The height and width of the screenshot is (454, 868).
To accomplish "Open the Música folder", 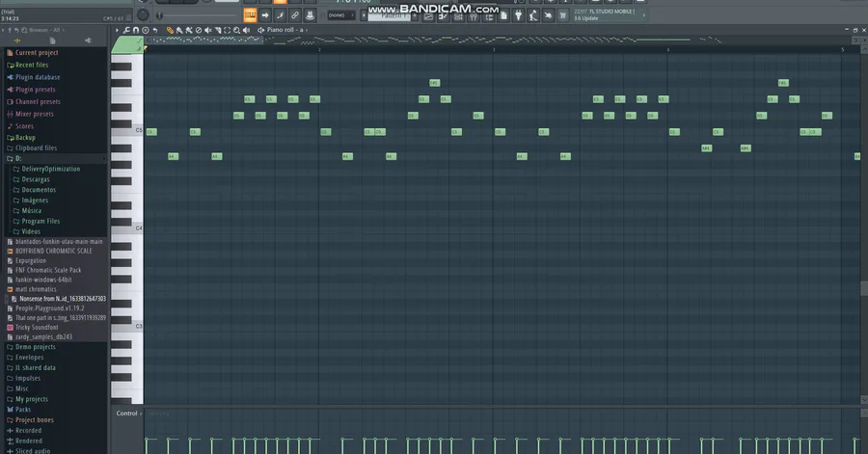I will tap(31, 211).
